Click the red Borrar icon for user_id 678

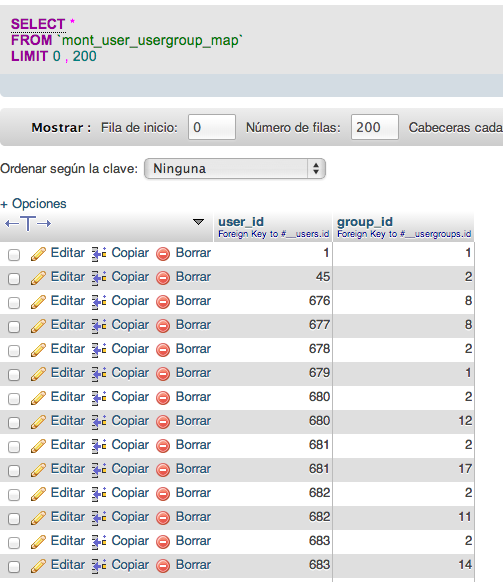click(x=163, y=350)
